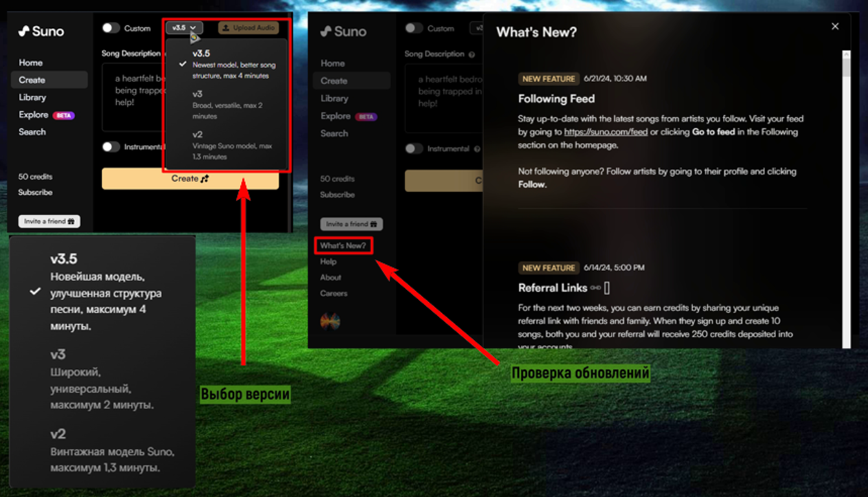The width and height of the screenshot is (868, 497).
Task: Open Search in left window sidebar
Action: [32, 132]
